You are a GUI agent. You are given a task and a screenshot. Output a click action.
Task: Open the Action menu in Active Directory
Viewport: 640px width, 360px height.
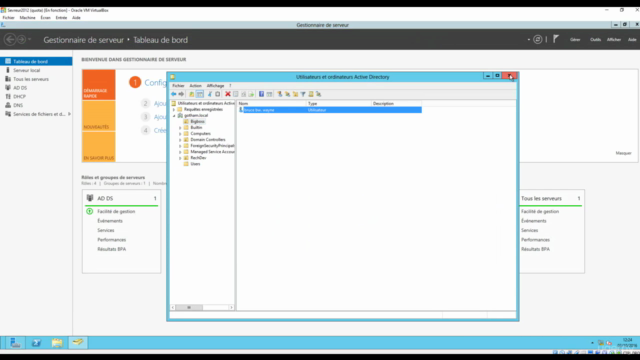(196, 86)
